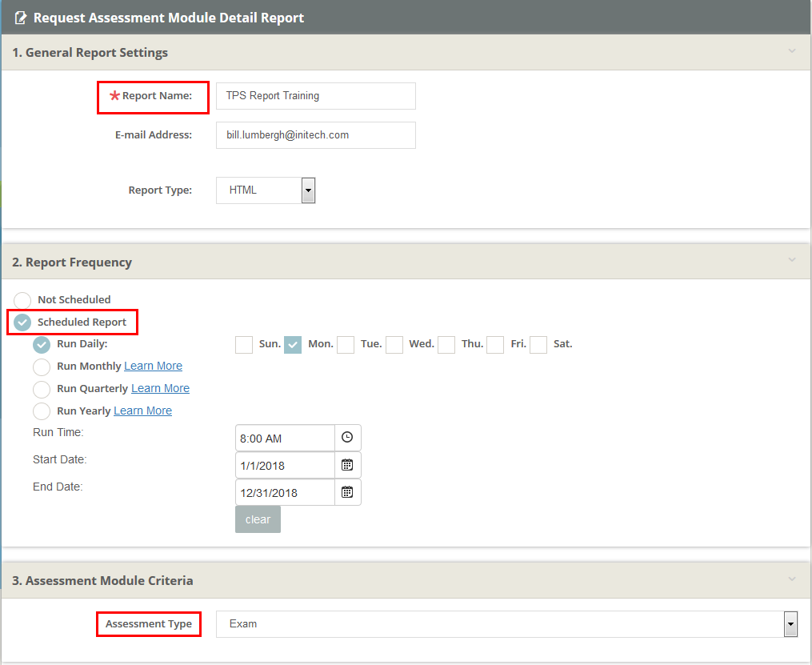Viewport: 812px width, 665px height.
Task: Click the Run Time clock icon
Action: click(x=347, y=438)
